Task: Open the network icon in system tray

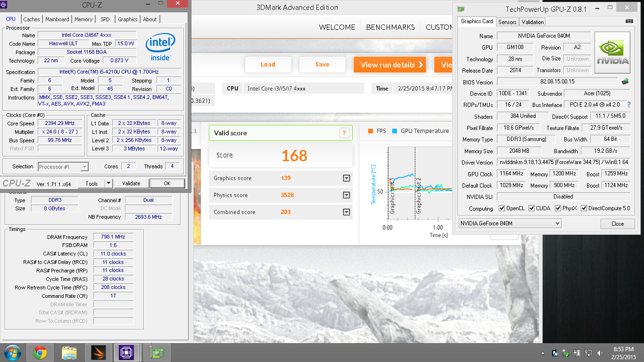Action: (x=588, y=353)
